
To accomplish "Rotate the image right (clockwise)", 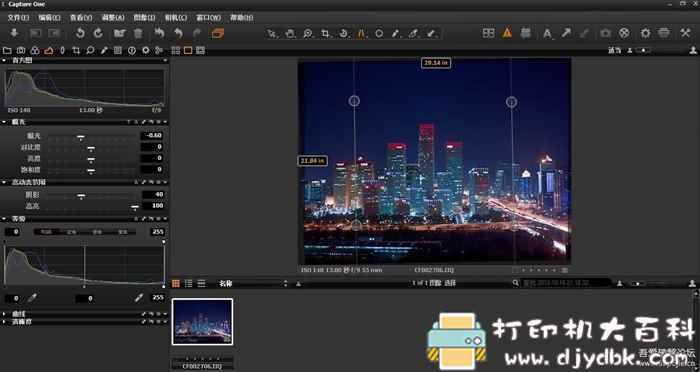I will click(x=98, y=33).
